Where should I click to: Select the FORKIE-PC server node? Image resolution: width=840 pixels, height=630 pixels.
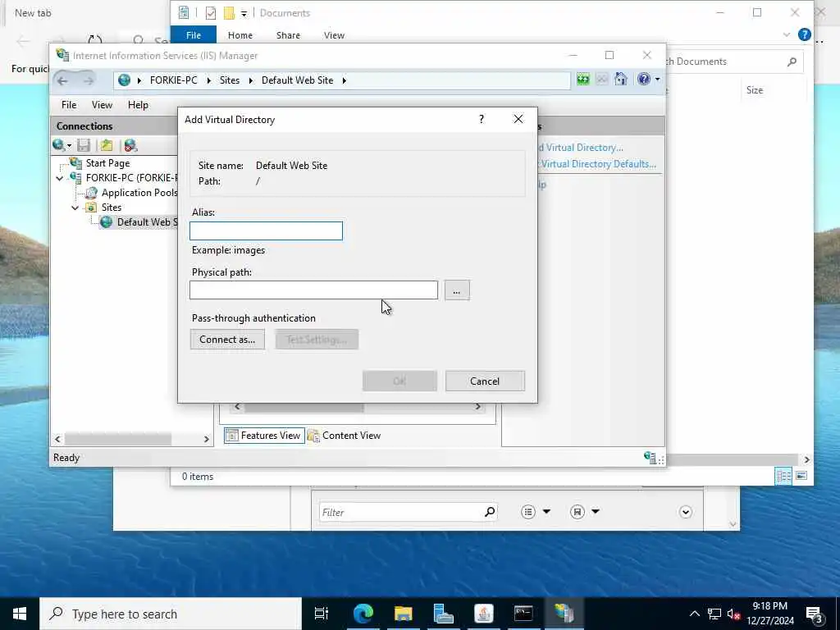[x=131, y=178]
